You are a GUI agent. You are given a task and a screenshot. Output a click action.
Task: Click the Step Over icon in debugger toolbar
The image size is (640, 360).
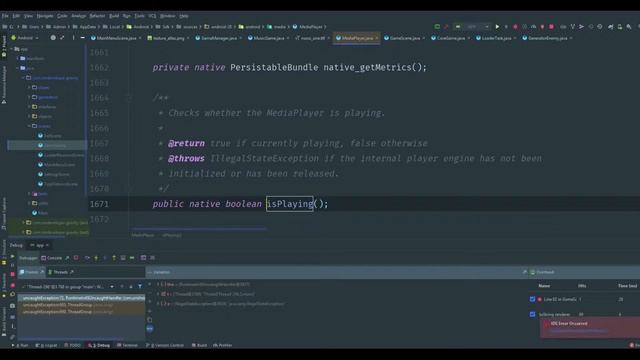[87, 258]
